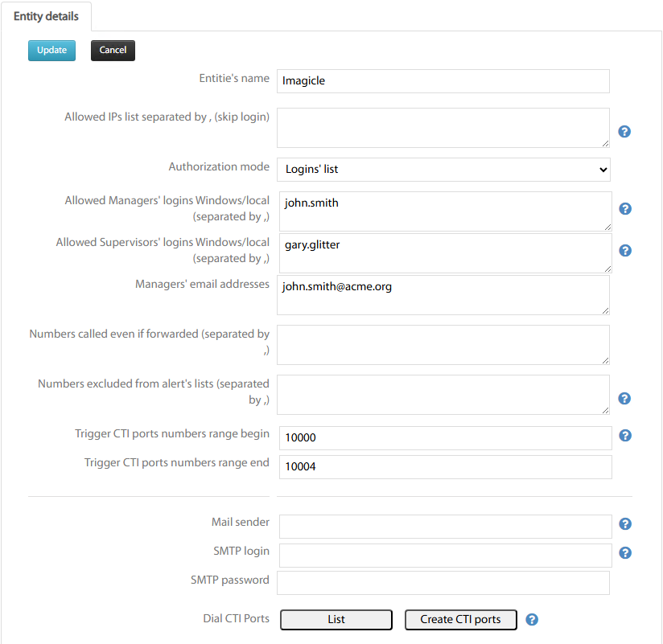Switch to the Entity details tab

pyautogui.click(x=46, y=17)
